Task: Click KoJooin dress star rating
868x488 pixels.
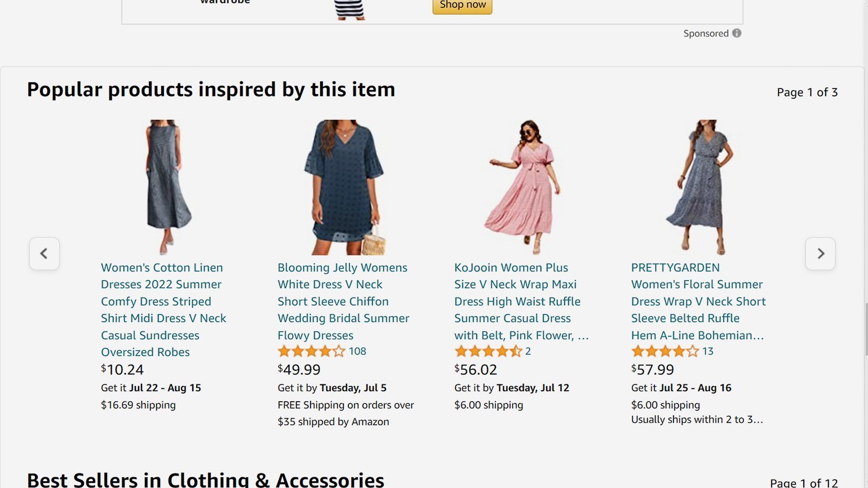Action: coord(488,352)
